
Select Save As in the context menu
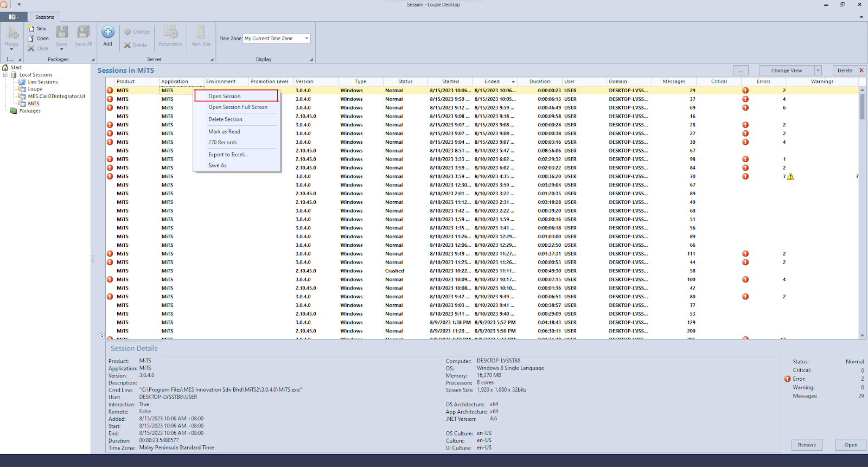tap(237, 165)
